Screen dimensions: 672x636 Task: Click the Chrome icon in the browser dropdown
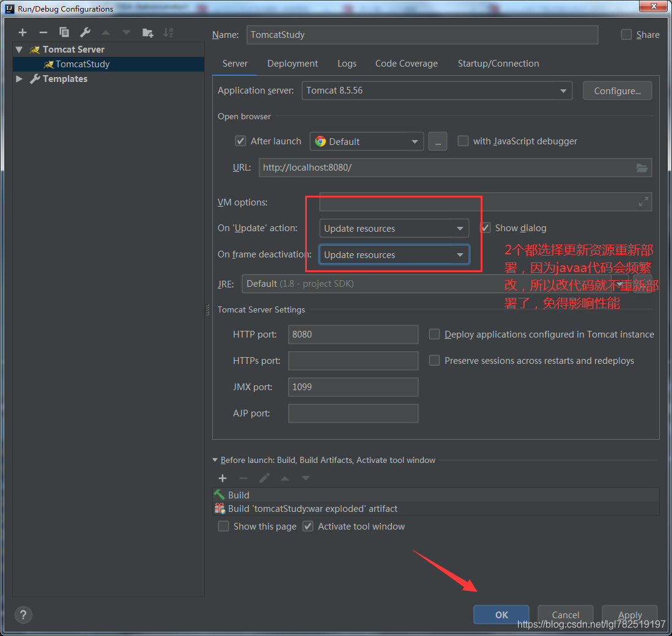(x=320, y=141)
